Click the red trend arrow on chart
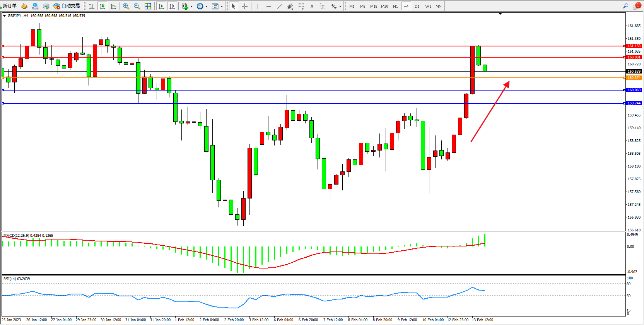Image resolution: width=644 pixels, height=325 pixels. (490, 111)
